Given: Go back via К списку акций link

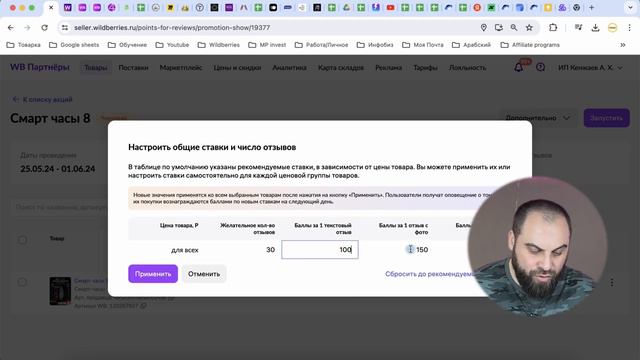Looking at the screenshot, I should [42, 100].
